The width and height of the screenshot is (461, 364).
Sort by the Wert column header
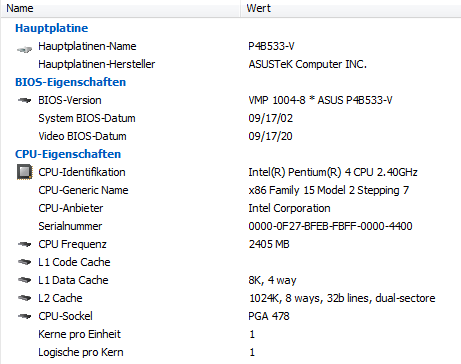(x=351, y=8)
